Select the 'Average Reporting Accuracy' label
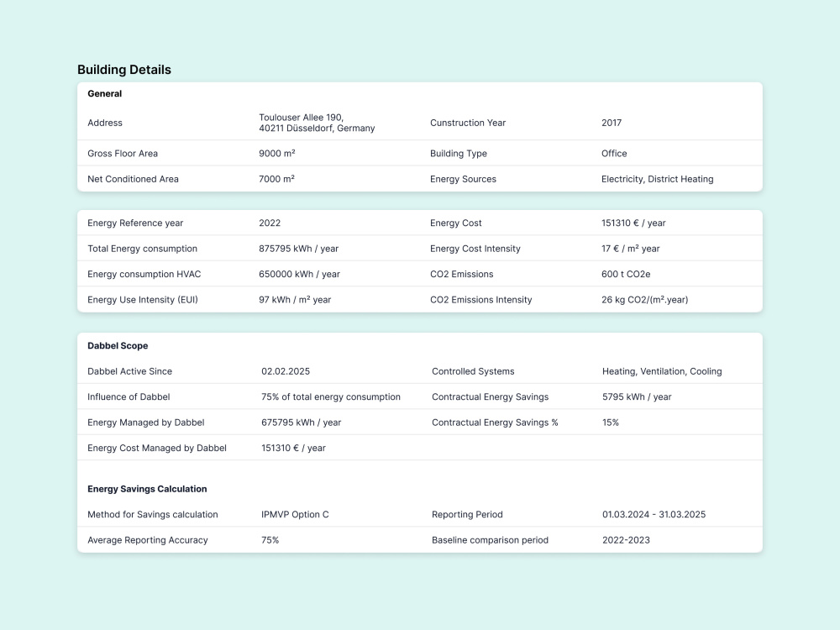840x630 pixels. pyautogui.click(x=147, y=540)
